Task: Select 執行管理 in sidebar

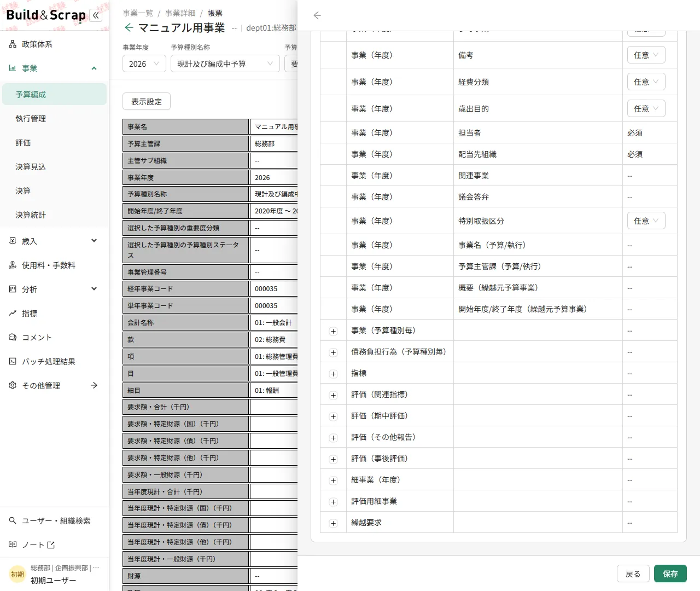Action: coord(54,119)
